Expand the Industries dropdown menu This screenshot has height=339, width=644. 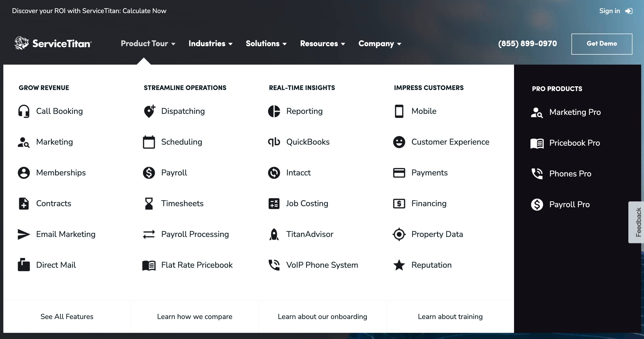click(x=210, y=44)
